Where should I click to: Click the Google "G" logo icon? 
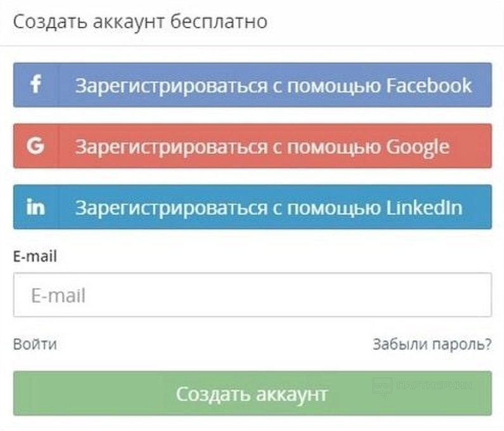tap(35, 146)
